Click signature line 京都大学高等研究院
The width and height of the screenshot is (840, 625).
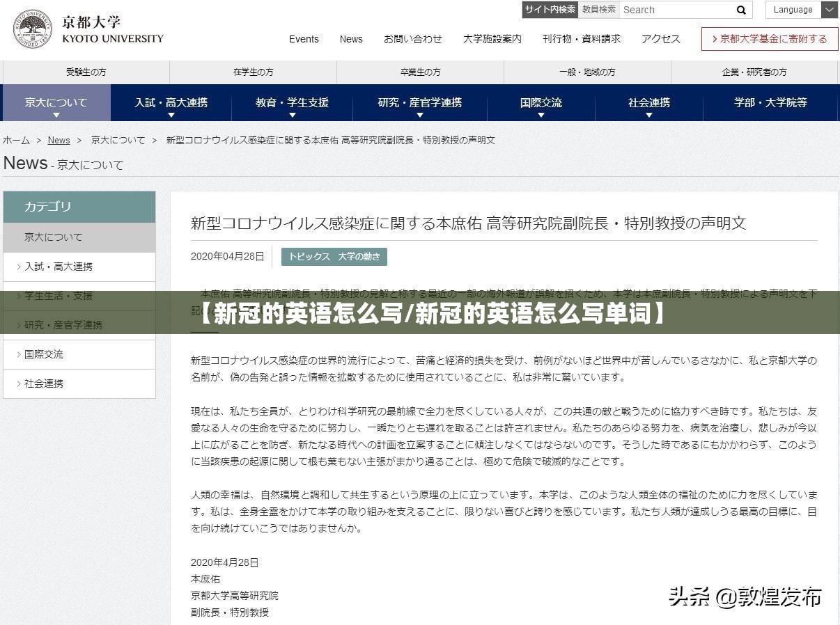coord(235,596)
